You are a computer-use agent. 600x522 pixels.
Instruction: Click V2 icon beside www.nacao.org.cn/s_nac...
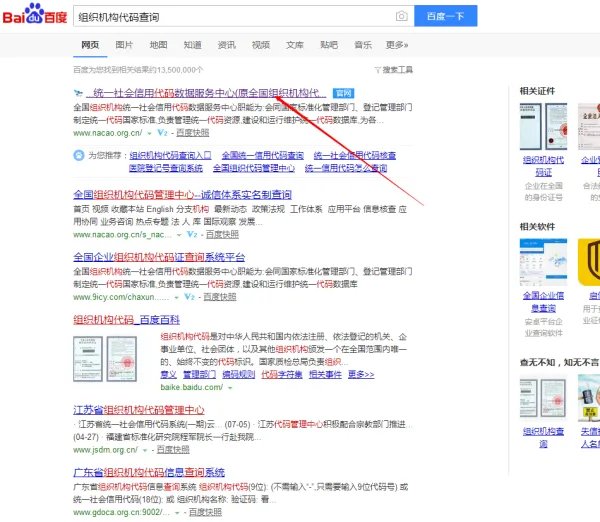pos(192,234)
